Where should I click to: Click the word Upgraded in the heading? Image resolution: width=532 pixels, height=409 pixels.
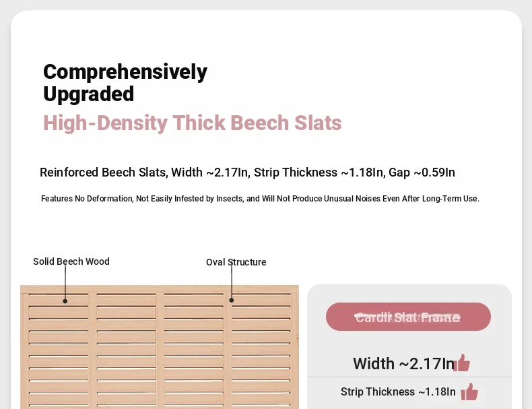(x=88, y=94)
